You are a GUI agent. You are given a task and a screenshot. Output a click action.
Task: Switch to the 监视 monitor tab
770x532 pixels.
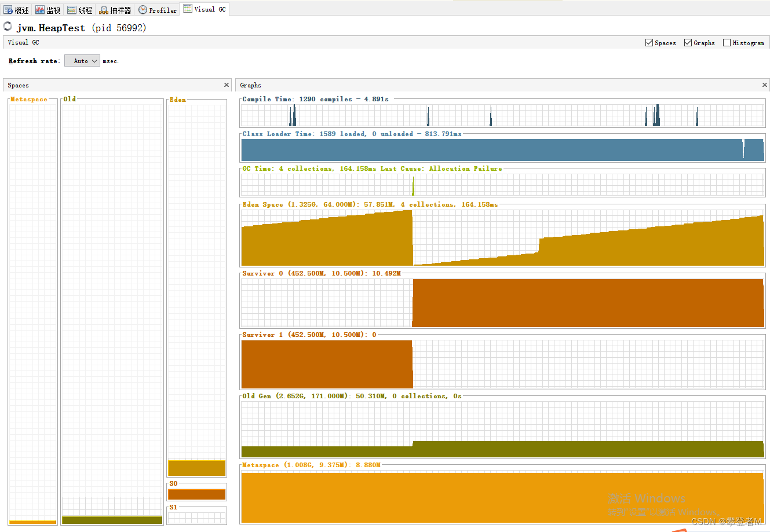[x=48, y=10]
